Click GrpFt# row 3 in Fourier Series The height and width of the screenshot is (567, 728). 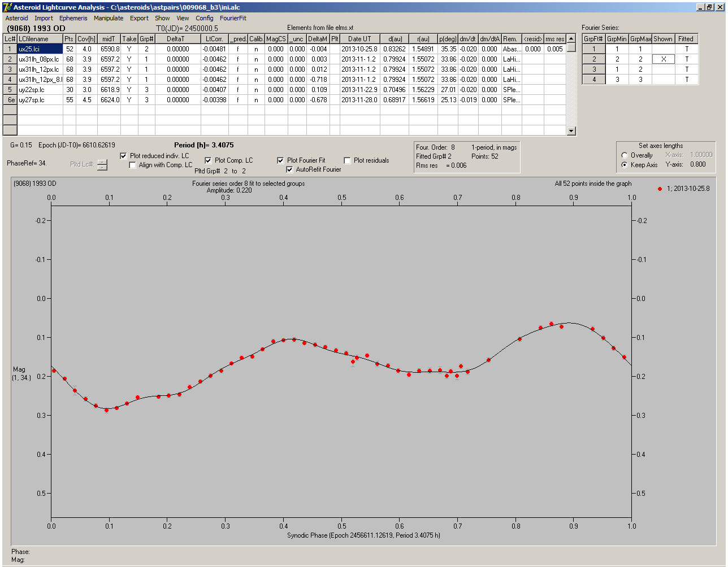coord(594,69)
